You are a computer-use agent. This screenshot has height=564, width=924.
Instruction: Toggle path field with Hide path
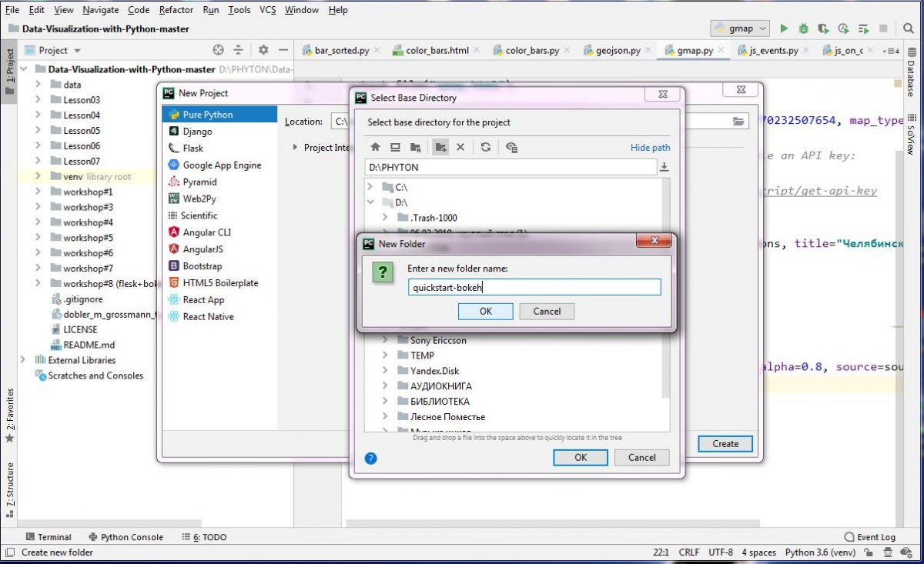(650, 147)
